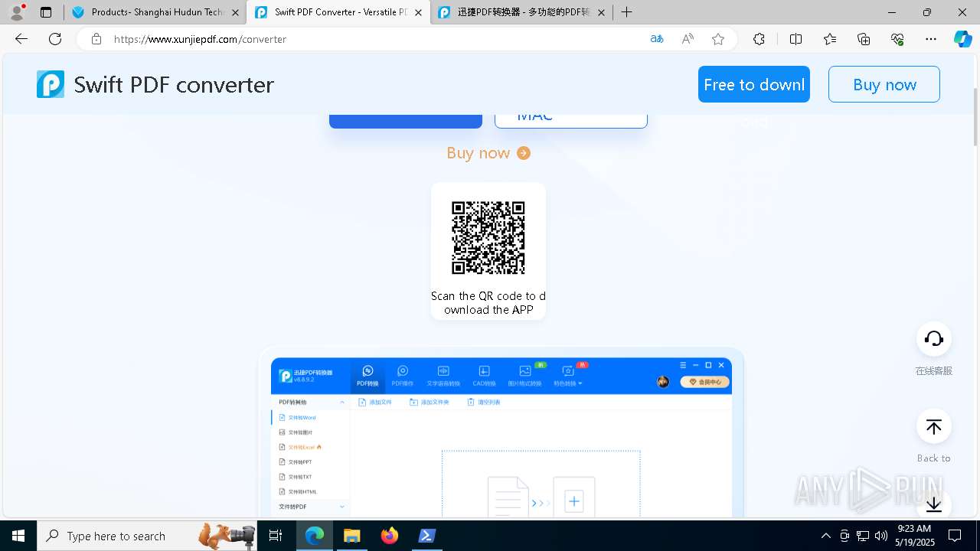This screenshot has width=980, height=551.
Task: Open PowerShell from the taskbar
Action: pos(426,536)
